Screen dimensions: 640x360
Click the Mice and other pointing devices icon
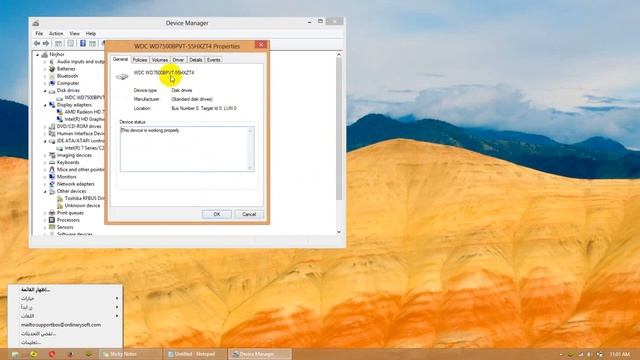coord(52,169)
